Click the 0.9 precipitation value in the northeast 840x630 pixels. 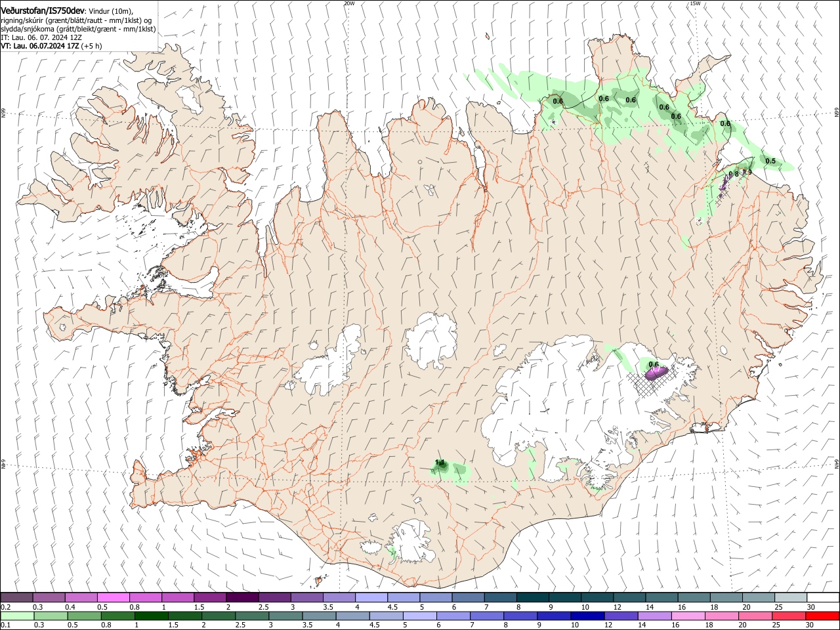[x=747, y=172]
